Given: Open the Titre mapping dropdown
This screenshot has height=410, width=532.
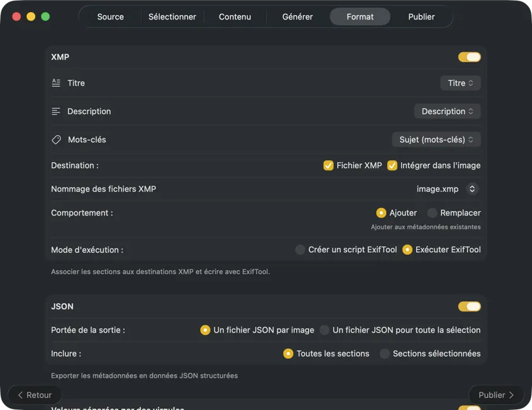Looking at the screenshot, I should click(460, 83).
